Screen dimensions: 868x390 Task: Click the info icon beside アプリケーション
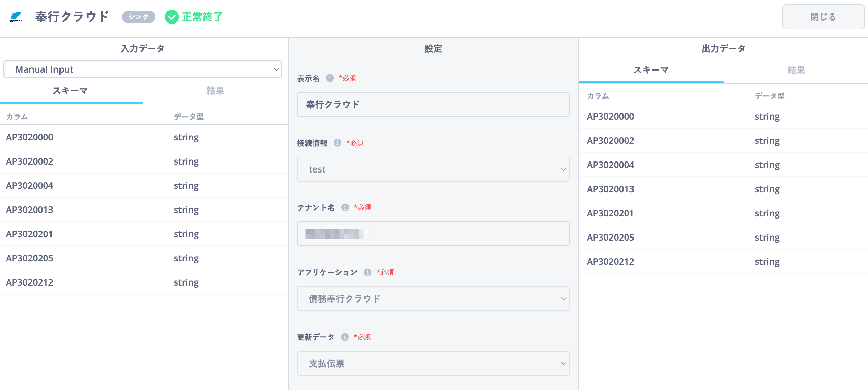pos(367,272)
